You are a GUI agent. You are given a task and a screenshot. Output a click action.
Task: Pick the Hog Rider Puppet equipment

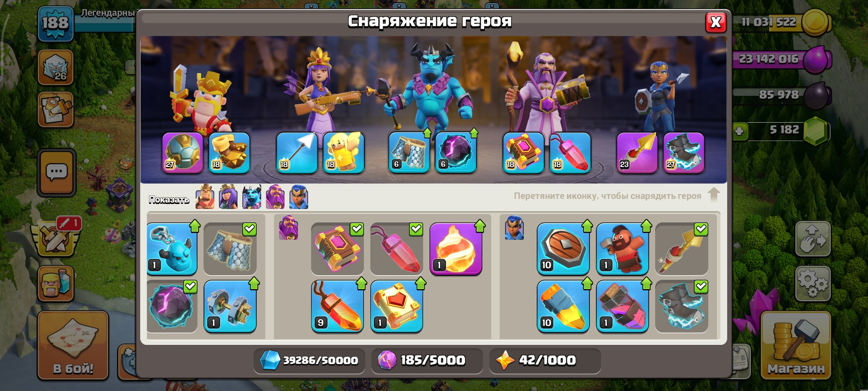tap(622, 249)
